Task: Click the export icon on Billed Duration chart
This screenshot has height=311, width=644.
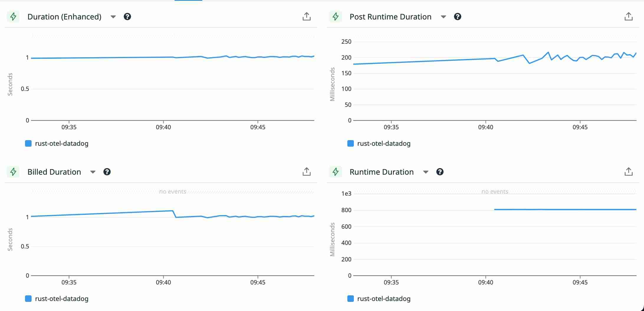Action: [x=307, y=171]
